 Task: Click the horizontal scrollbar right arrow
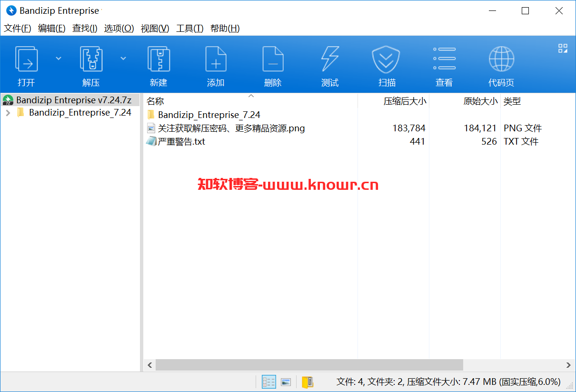coord(568,365)
